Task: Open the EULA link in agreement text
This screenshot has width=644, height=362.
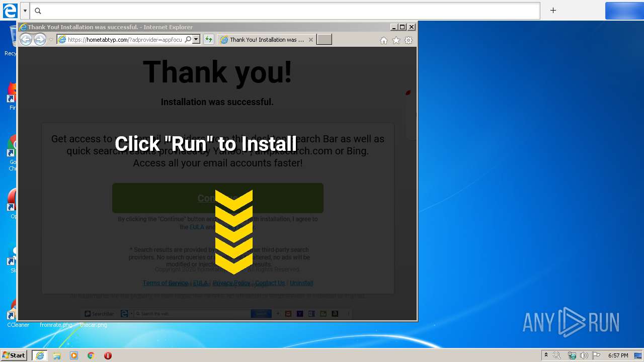Action: point(197,227)
